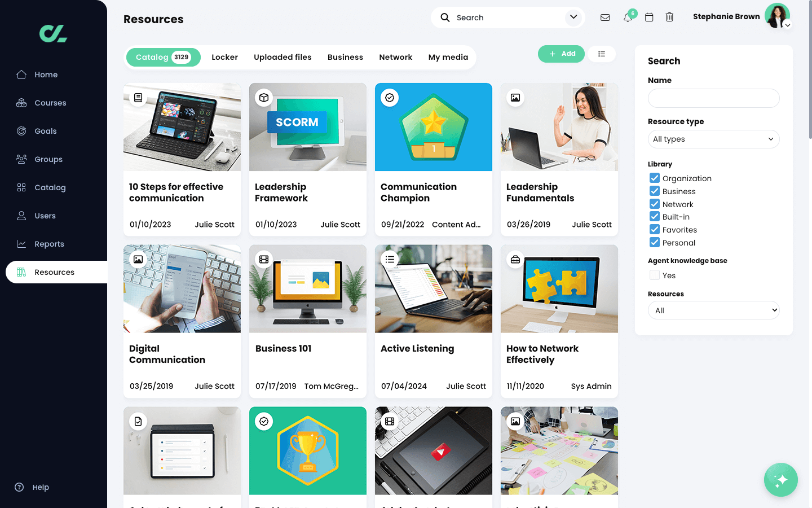Open the Leadership Fundamentals title link
This screenshot has width=812, height=508.
(540, 192)
